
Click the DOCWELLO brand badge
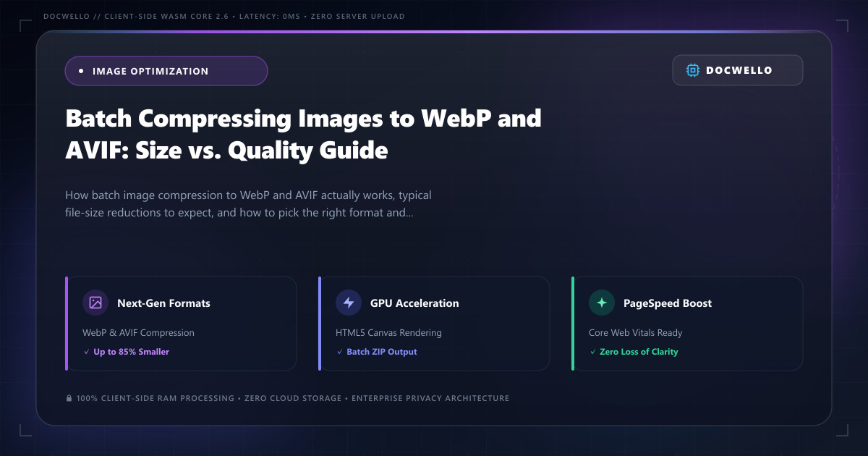coord(738,70)
